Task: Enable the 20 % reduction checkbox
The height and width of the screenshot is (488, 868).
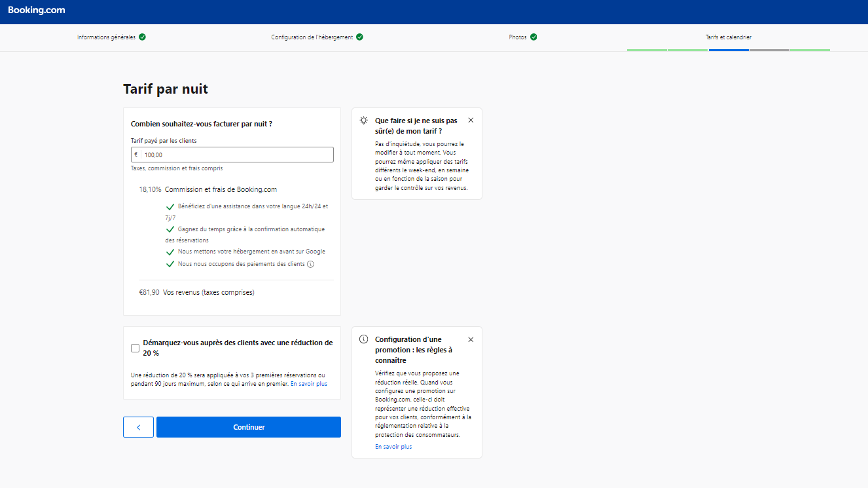Action: coord(135,348)
